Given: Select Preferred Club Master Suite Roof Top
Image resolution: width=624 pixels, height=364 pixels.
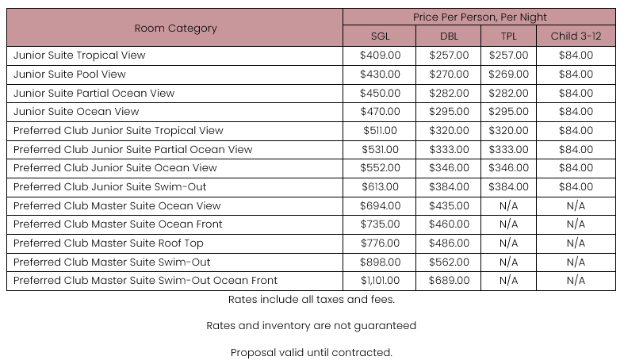Looking at the screenshot, I should tap(109, 243).
